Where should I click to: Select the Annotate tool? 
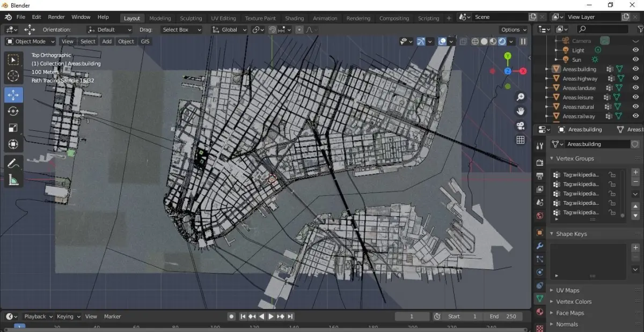13,163
